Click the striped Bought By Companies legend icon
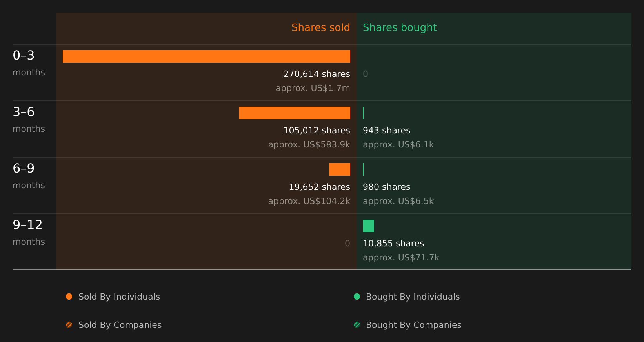644x342 pixels. tap(357, 325)
